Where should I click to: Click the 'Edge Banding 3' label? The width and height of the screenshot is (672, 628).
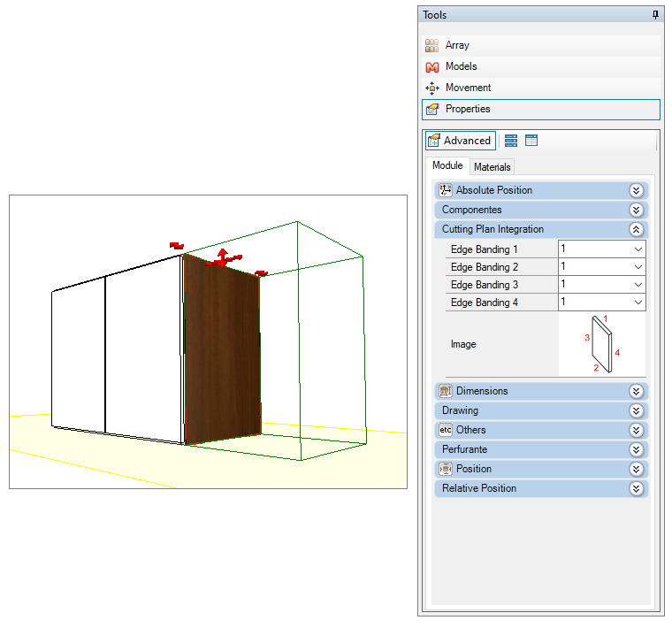point(485,285)
